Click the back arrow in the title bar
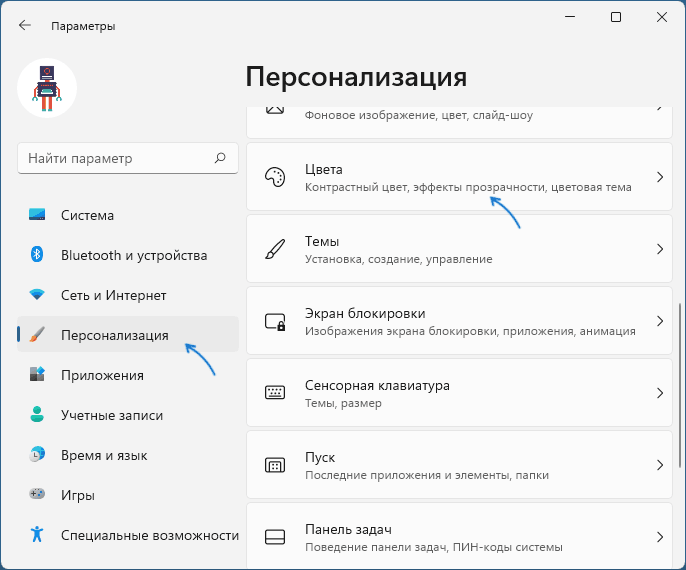This screenshot has height=570, width=686. tap(24, 25)
